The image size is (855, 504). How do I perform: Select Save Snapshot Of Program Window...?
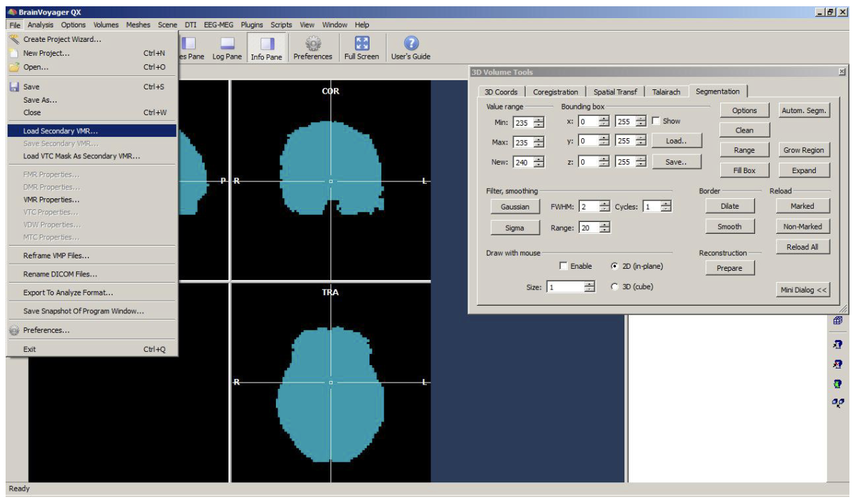[92, 311]
